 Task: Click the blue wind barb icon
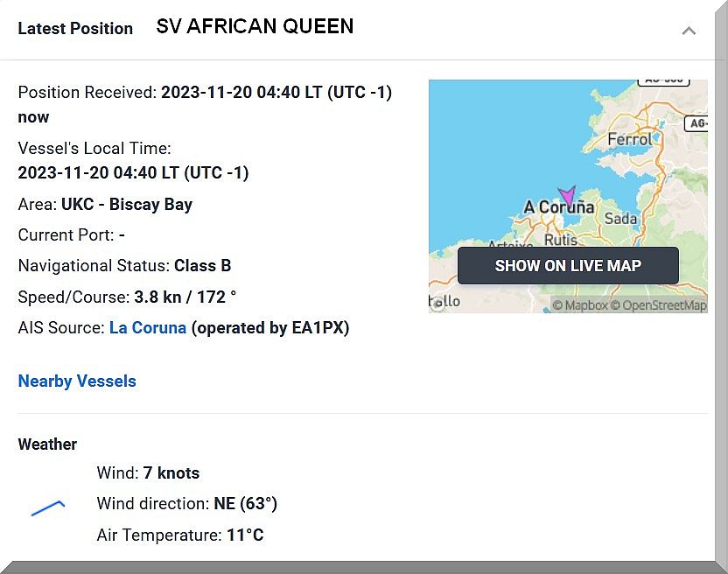click(x=48, y=507)
